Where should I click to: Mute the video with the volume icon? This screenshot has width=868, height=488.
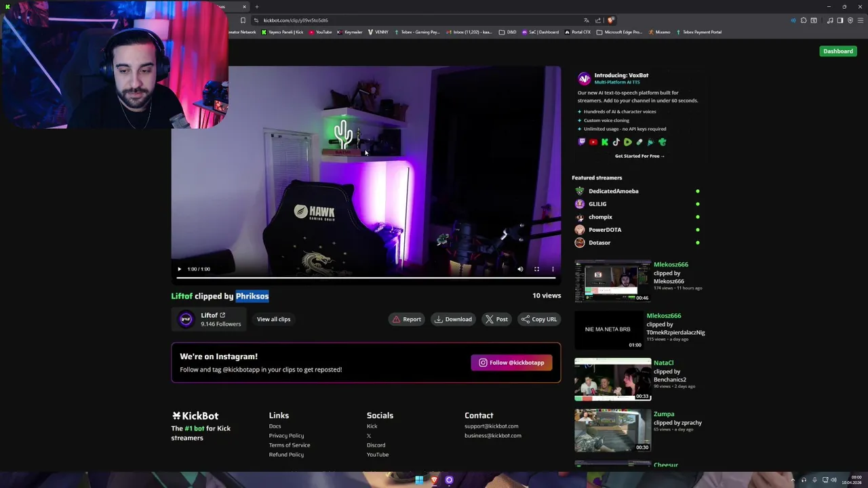tap(520, 269)
